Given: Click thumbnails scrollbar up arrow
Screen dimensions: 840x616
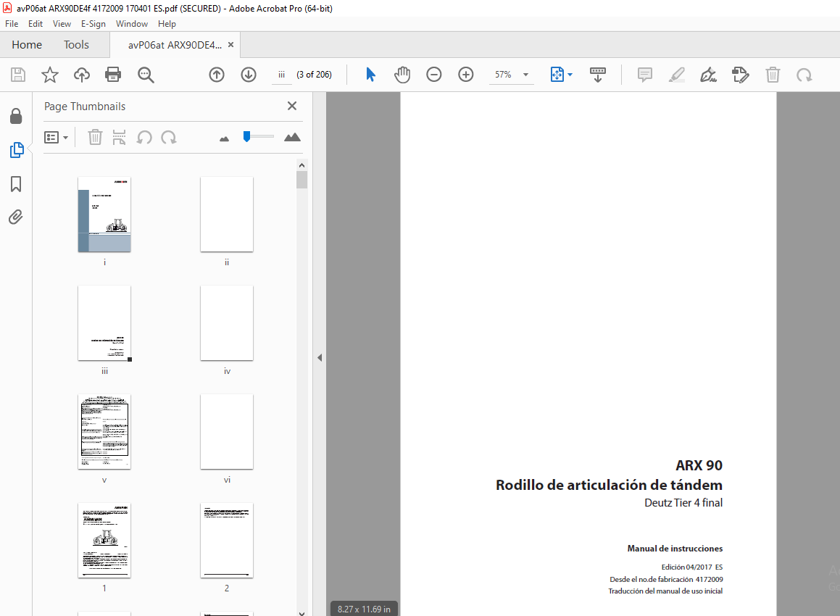Looking at the screenshot, I should (302, 165).
